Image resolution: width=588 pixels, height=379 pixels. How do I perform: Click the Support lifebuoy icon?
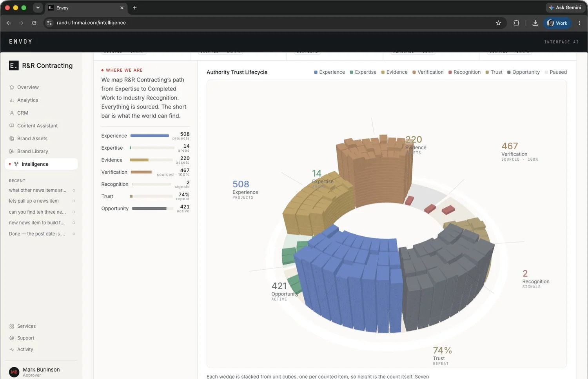(12, 338)
